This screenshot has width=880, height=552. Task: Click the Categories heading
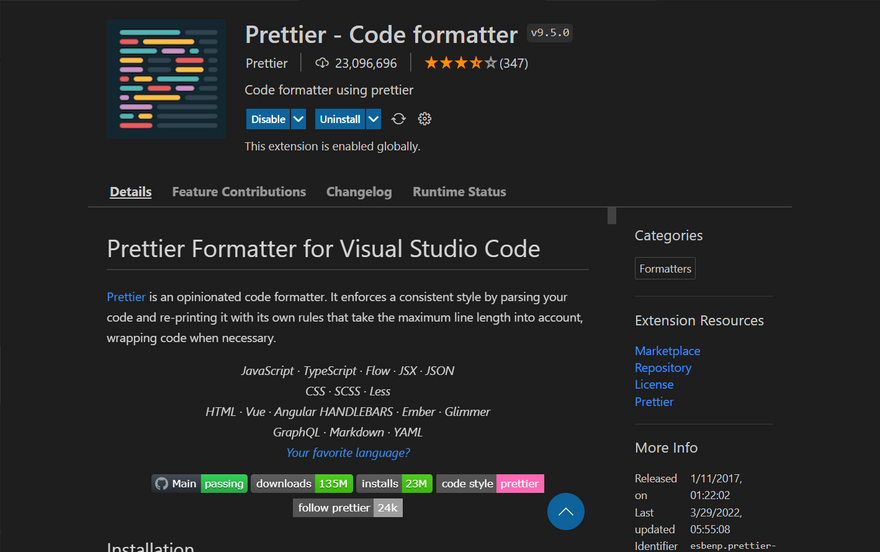pyautogui.click(x=668, y=236)
